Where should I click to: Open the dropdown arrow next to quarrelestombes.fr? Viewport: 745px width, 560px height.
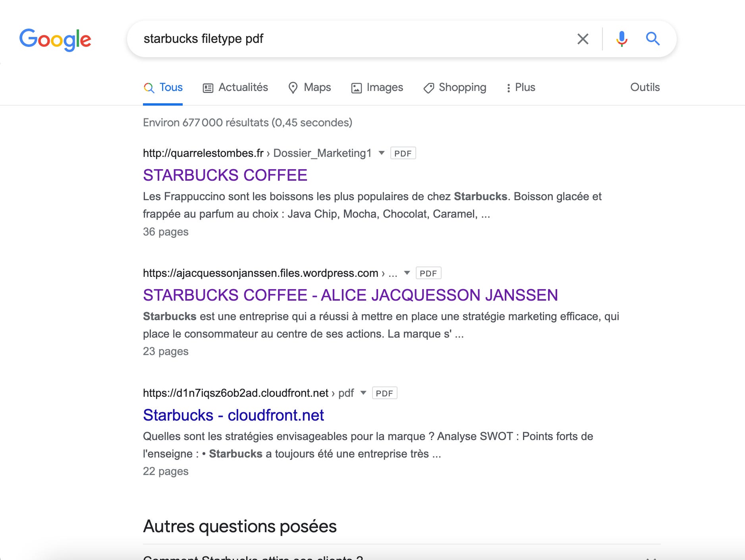click(380, 153)
